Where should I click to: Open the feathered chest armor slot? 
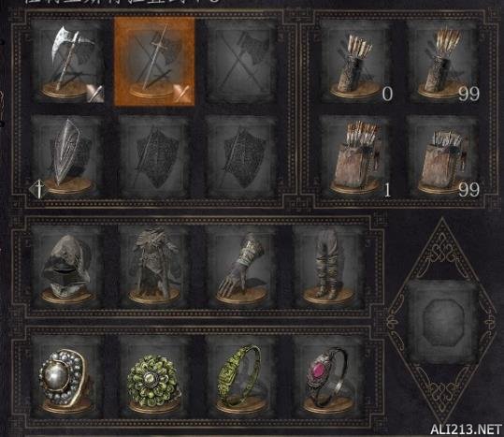[x=154, y=267]
